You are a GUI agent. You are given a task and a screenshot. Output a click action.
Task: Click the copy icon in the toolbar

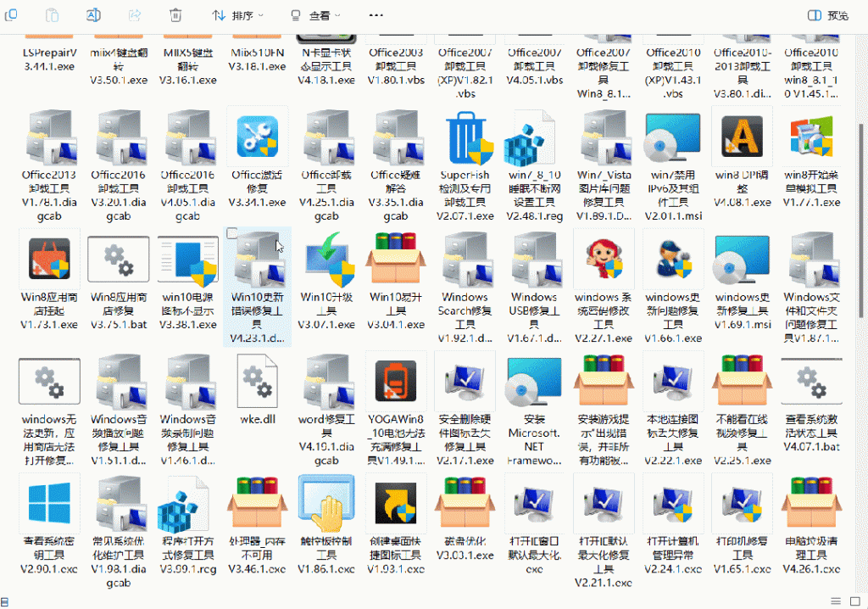(x=10, y=15)
